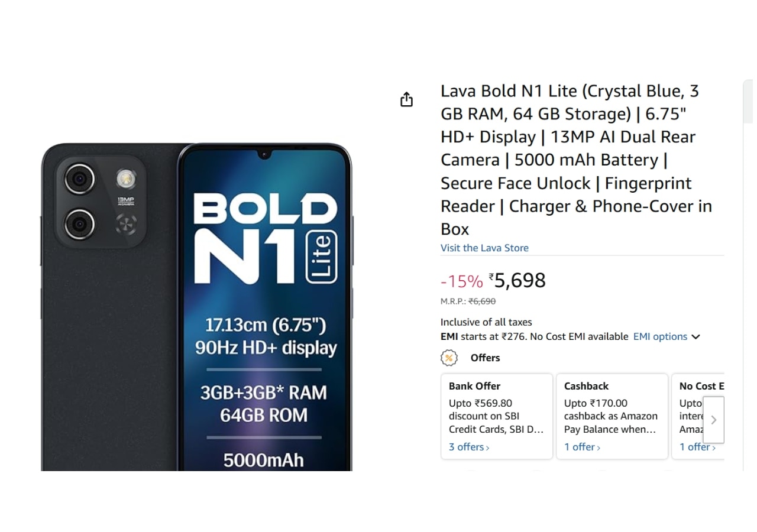Select the Bank Offer card heading
Viewport: 757px width, 532px height.
[474, 386]
